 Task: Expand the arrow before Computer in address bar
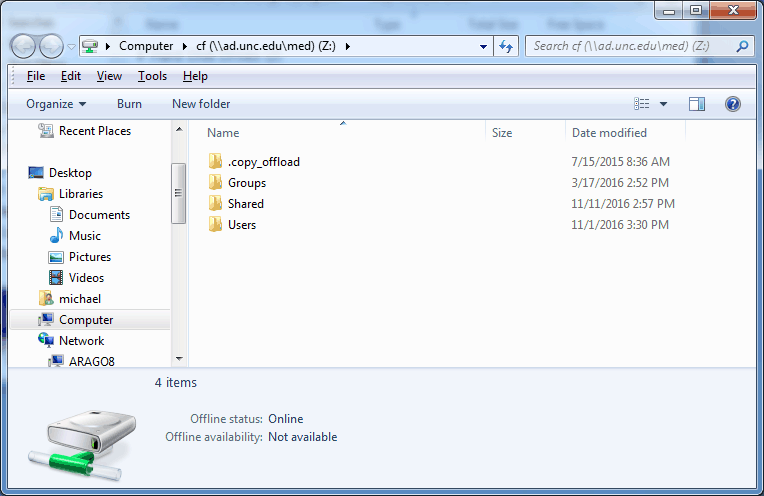(x=108, y=46)
